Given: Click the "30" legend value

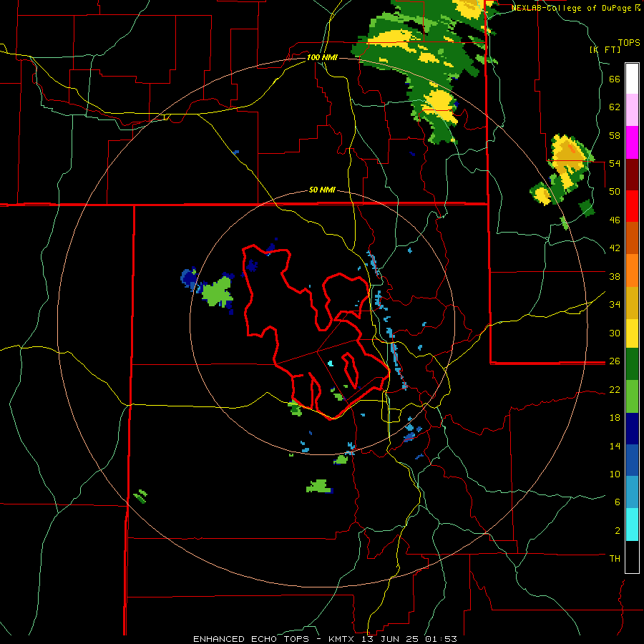Looking at the screenshot, I should [615, 333].
